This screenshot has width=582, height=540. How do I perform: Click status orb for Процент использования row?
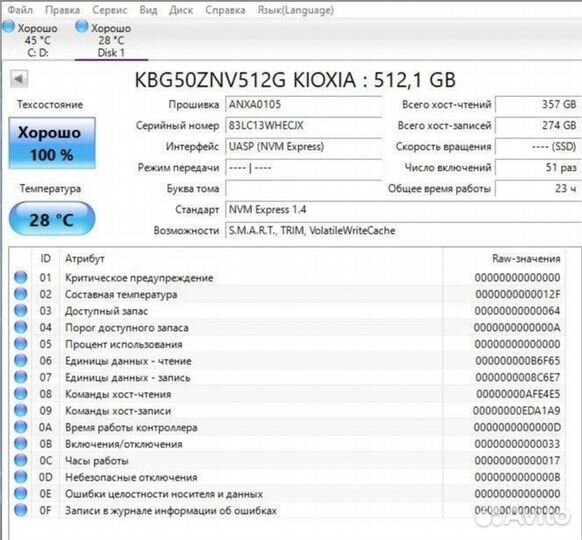tap(21, 344)
